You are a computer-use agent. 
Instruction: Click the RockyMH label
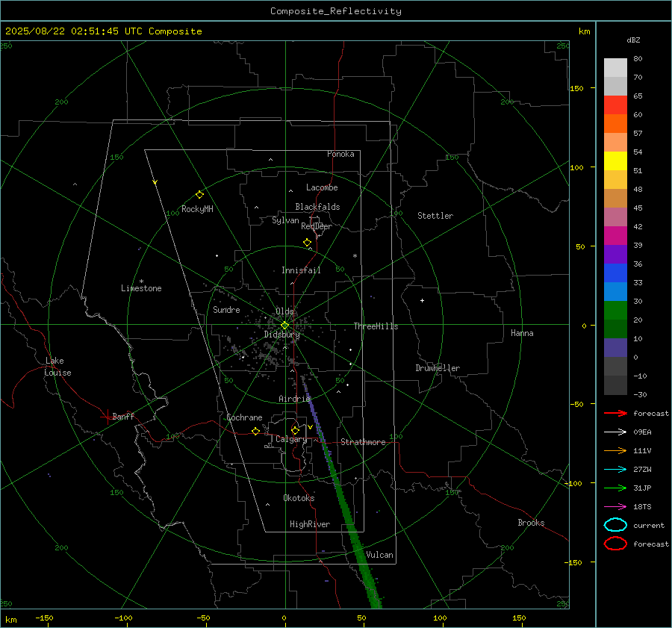[197, 209]
